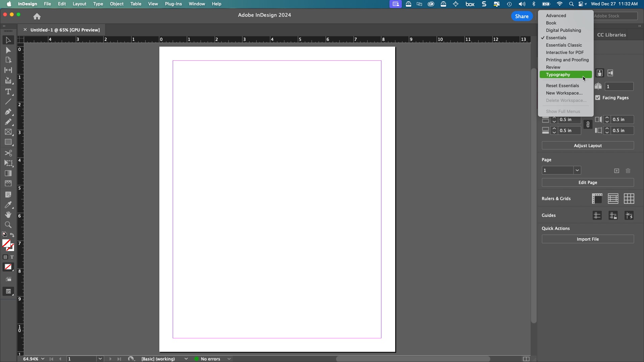Toggle the margin link chain icon
This screenshot has width=644, height=362.
[588, 125]
